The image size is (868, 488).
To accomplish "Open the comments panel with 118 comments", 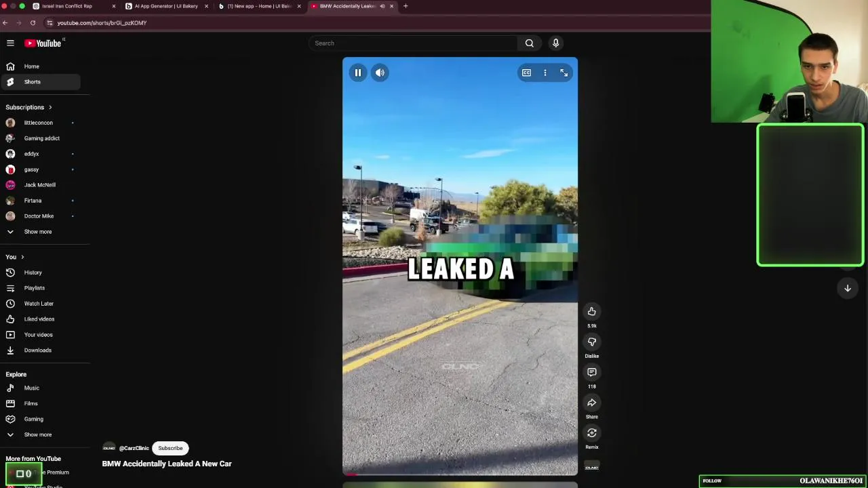I will click(592, 372).
